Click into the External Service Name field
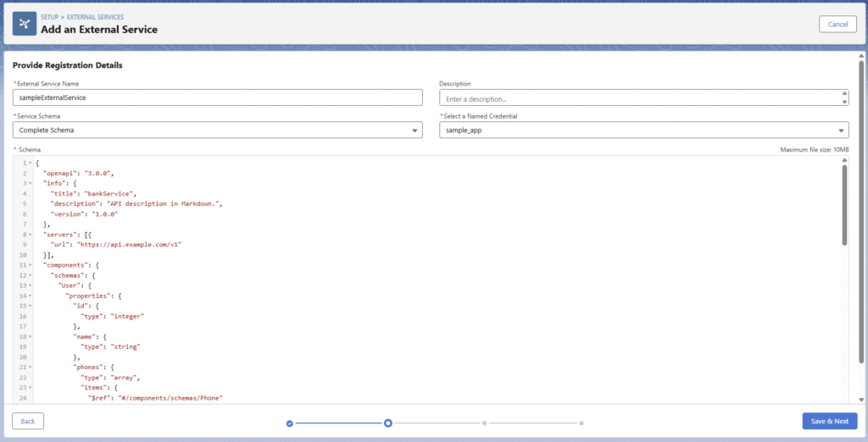The image size is (868, 442). [217, 97]
